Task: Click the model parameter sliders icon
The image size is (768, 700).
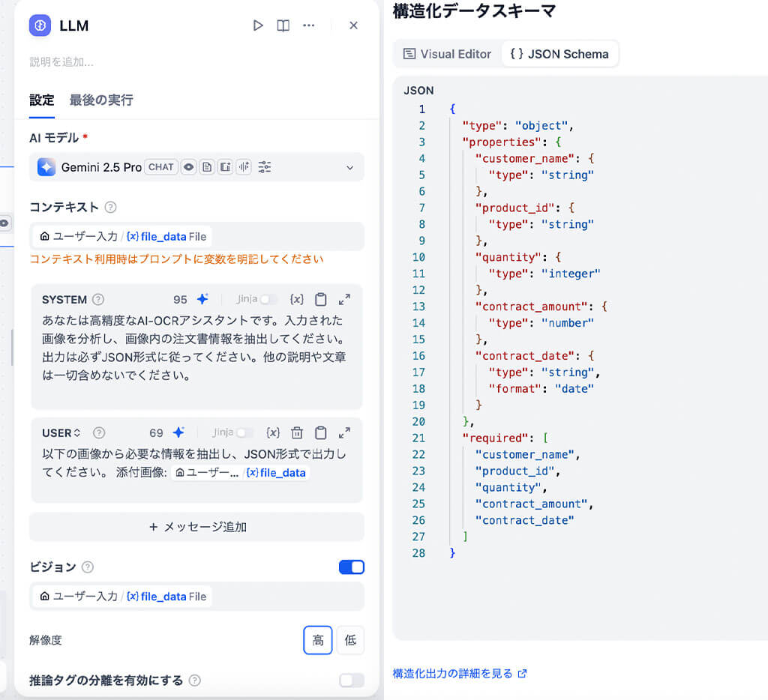Action: (264, 167)
